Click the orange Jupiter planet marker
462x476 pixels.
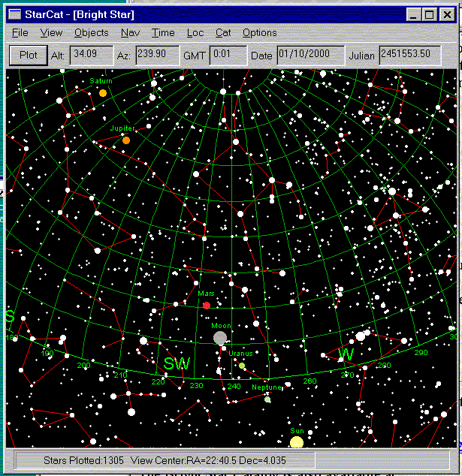click(126, 140)
